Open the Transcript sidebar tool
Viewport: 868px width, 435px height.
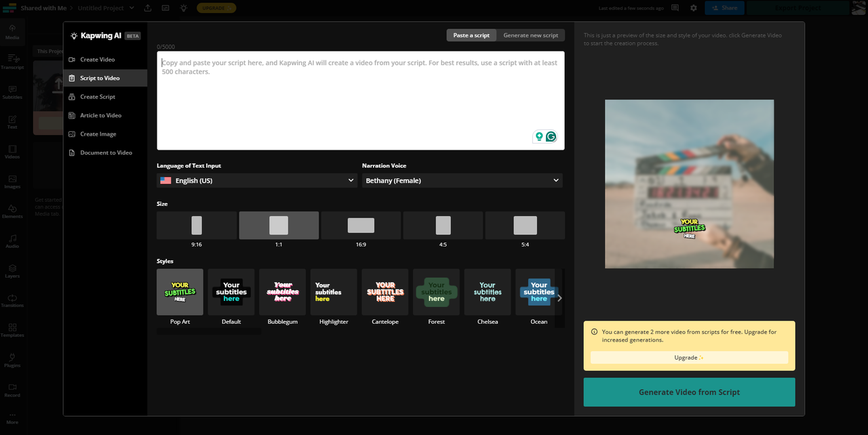pyautogui.click(x=12, y=62)
